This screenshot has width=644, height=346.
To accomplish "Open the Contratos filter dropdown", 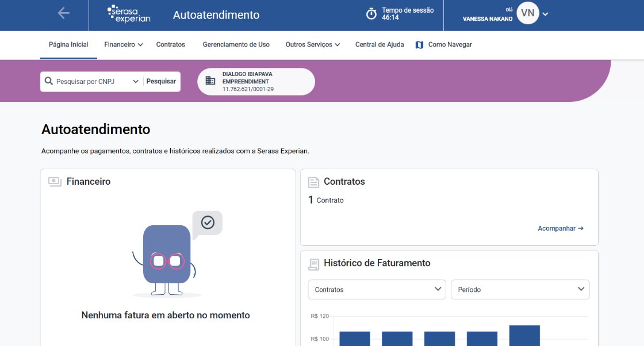I will click(377, 290).
